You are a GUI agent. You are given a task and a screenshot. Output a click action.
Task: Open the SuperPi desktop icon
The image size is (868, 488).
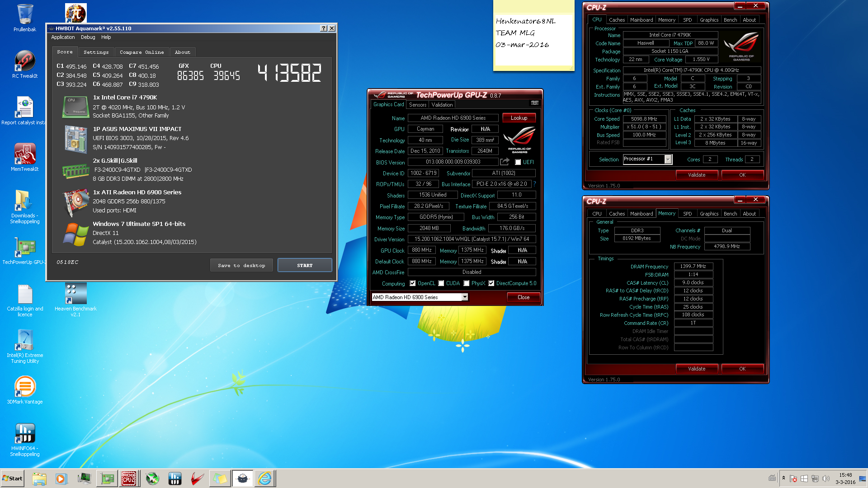pyautogui.click(x=75, y=13)
